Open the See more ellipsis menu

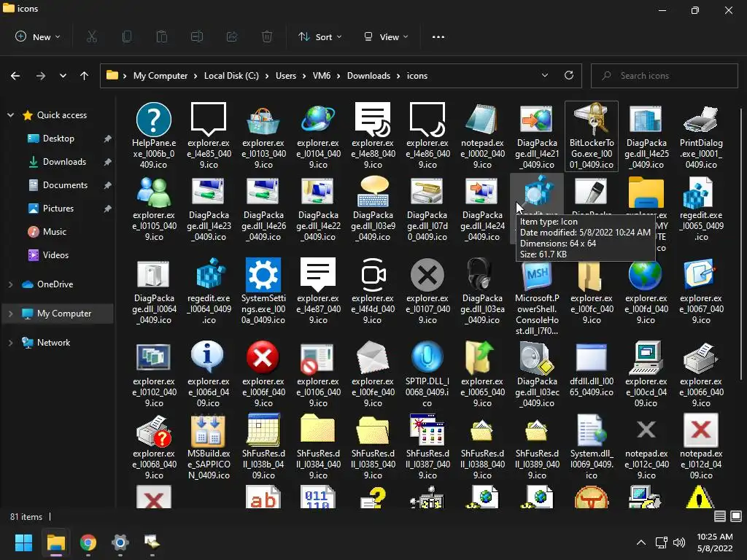(438, 36)
